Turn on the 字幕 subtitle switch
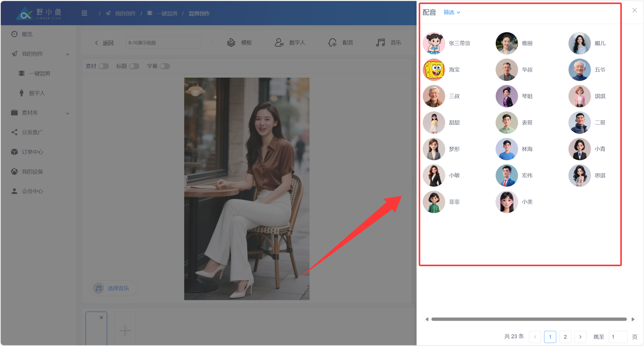Screen dimensions: 644x346 click(x=165, y=66)
